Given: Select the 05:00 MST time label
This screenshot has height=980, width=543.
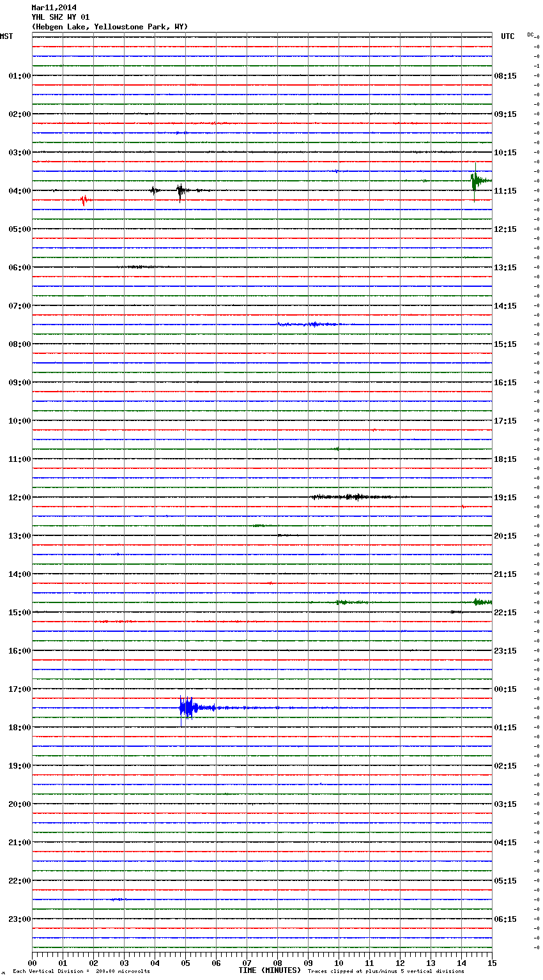Looking at the screenshot, I should tap(20, 229).
